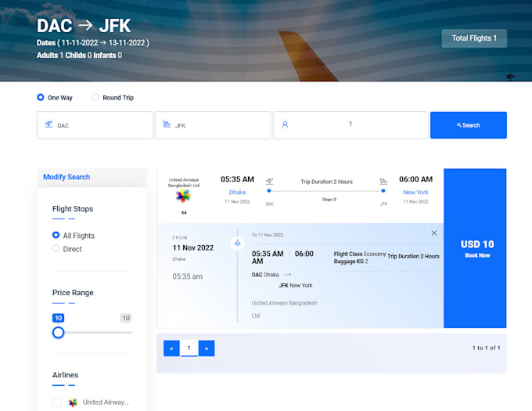Go to previous page with « button
Viewport: 532px width, 411px height.
[171, 348]
